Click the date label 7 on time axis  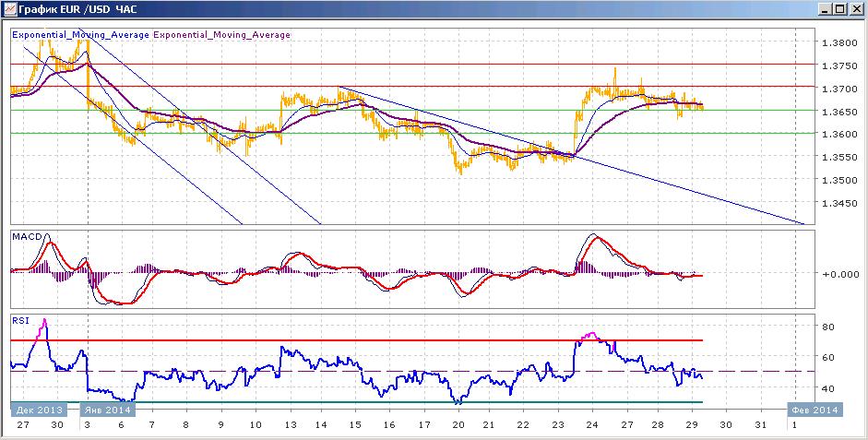tap(154, 424)
